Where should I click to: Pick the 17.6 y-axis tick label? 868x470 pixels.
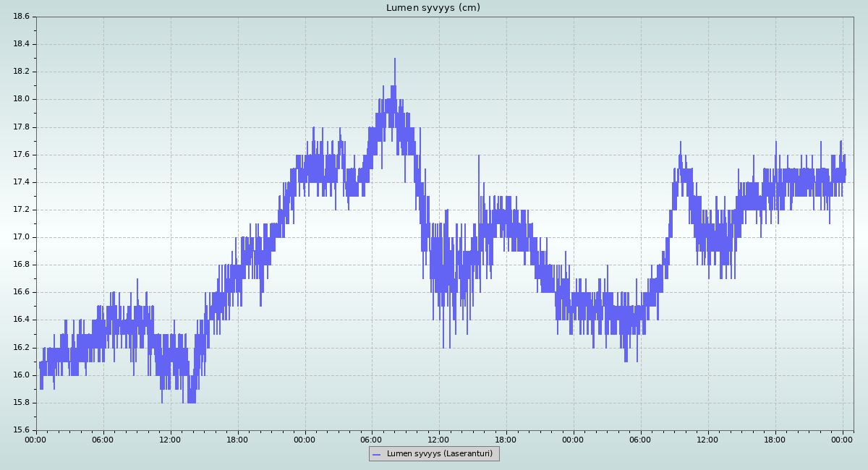pos(21,155)
